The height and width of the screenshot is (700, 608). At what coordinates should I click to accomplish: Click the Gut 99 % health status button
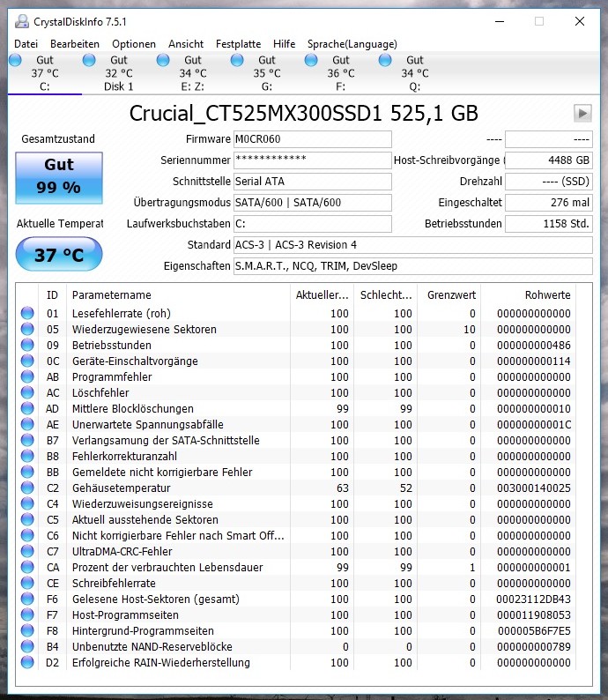click(x=59, y=178)
